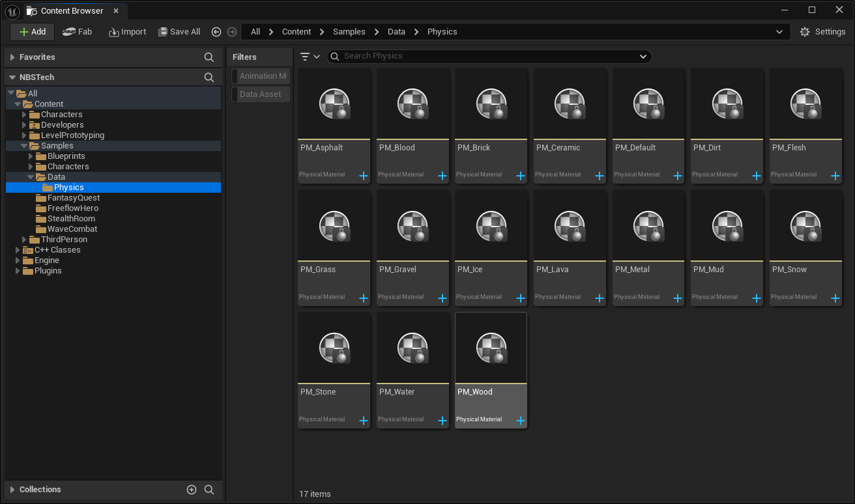
Task: Click the Add button
Action: tap(32, 32)
